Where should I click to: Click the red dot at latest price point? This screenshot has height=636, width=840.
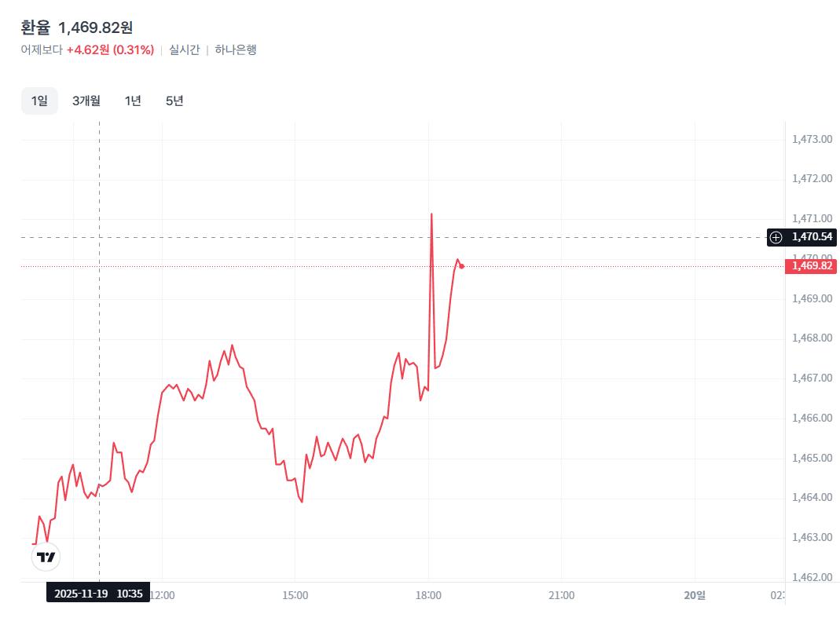[461, 266]
